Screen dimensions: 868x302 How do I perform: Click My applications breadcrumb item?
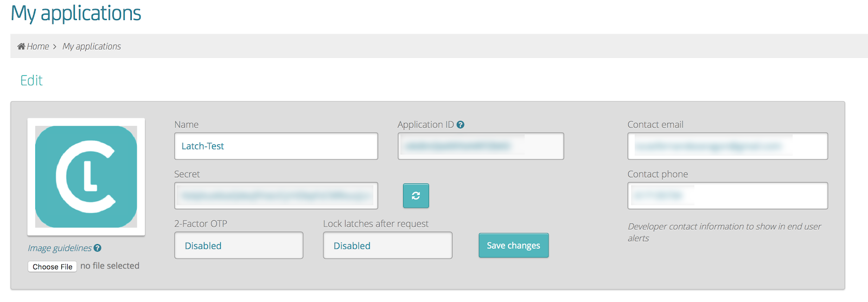click(x=92, y=47)
